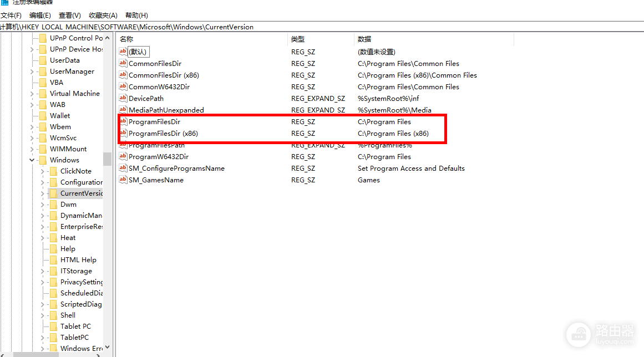Click the icon beside SM_ConfigureProgramsName

pos(123,168)
